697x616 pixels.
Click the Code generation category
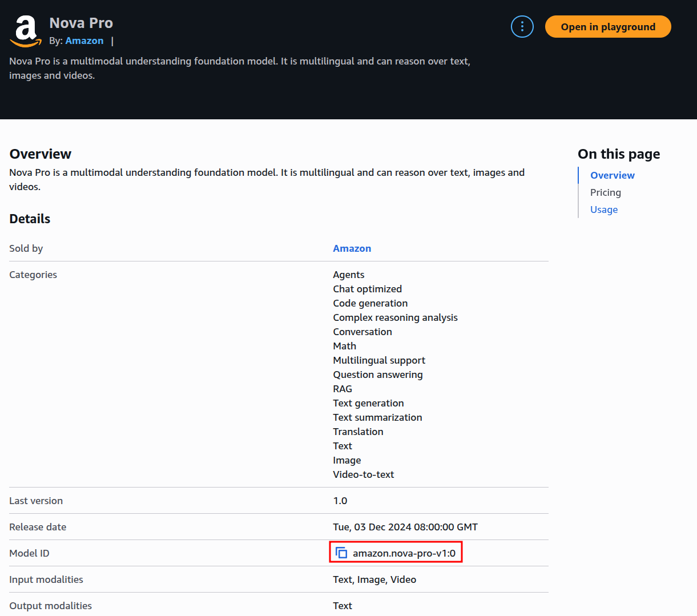tap(370, 303)
